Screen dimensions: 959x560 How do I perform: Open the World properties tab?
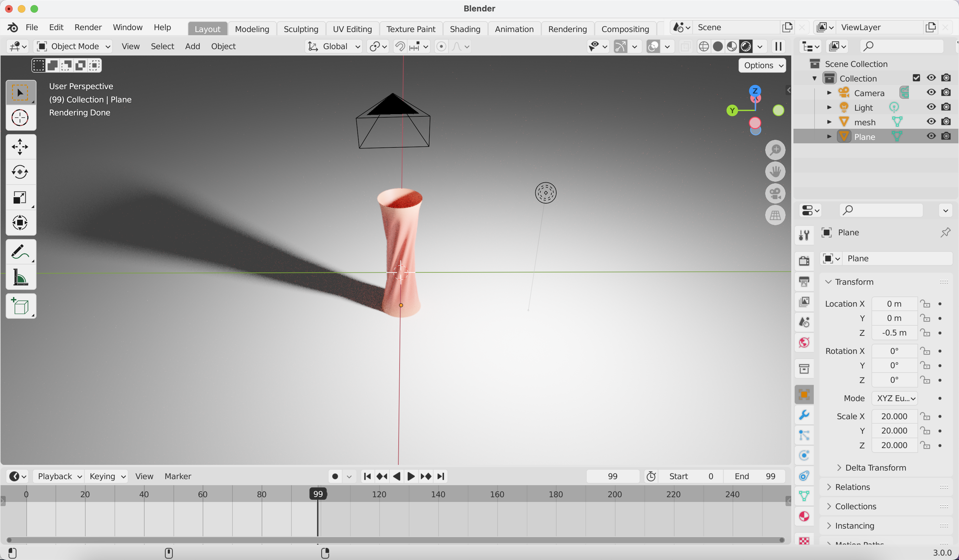point(804,343)
